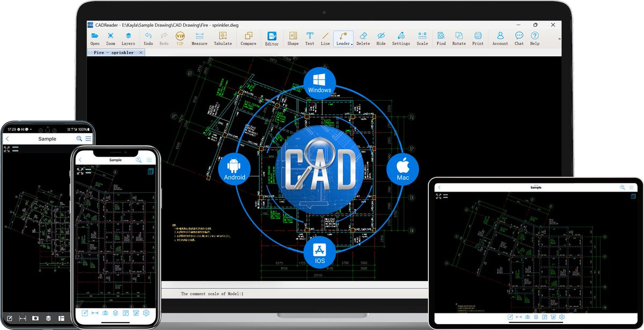Tap the camera icon on iPhone toolbar
The image size is (644, 330).
point(105,313)
